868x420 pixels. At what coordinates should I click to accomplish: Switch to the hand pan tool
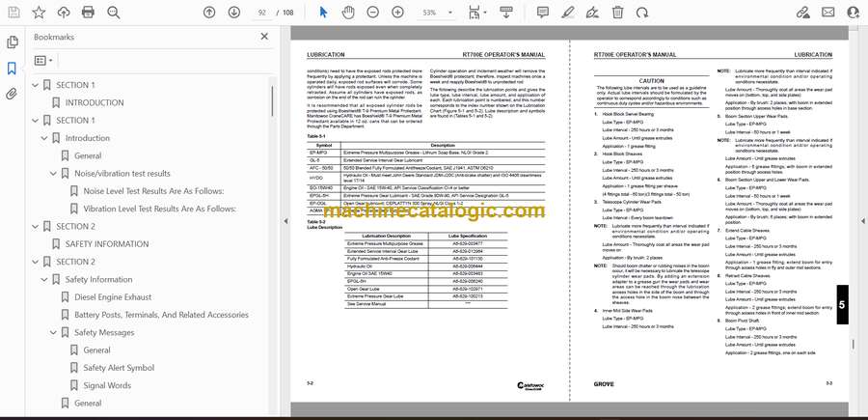pyautogui.click(x=348, y=13)
